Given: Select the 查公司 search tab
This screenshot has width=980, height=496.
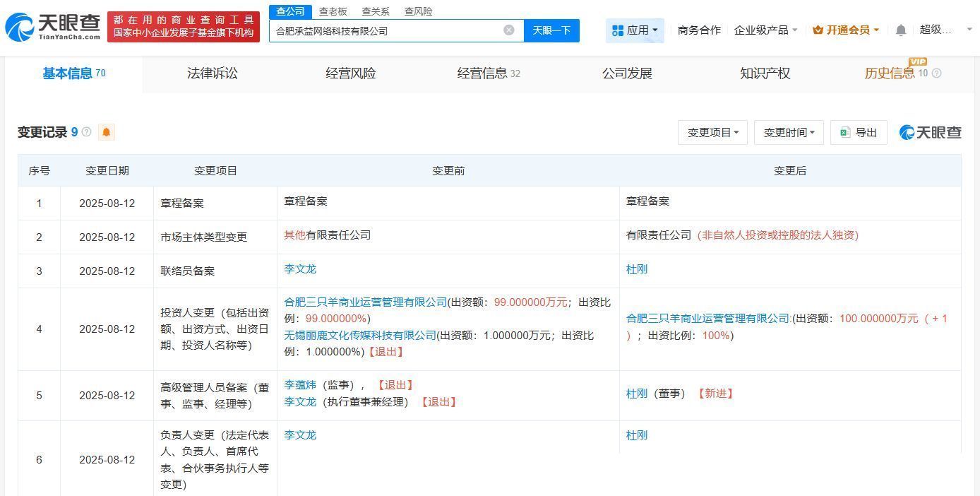Looking at the screenshot, I should click(290, 11).
